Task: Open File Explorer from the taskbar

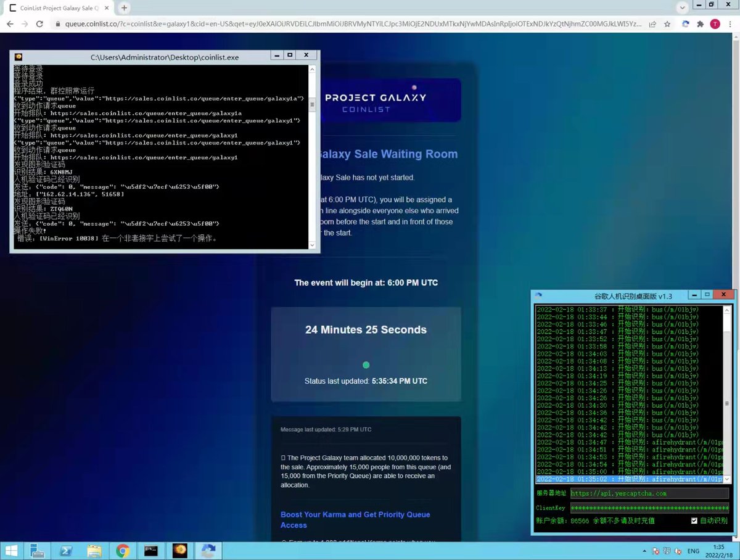Action: pyautogui.click(x=94, y=551)
